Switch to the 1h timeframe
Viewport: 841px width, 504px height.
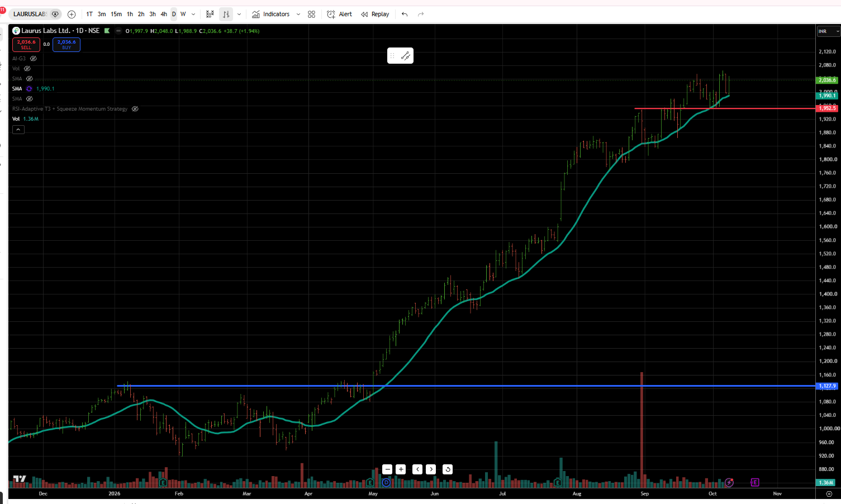tap(130, 14)
